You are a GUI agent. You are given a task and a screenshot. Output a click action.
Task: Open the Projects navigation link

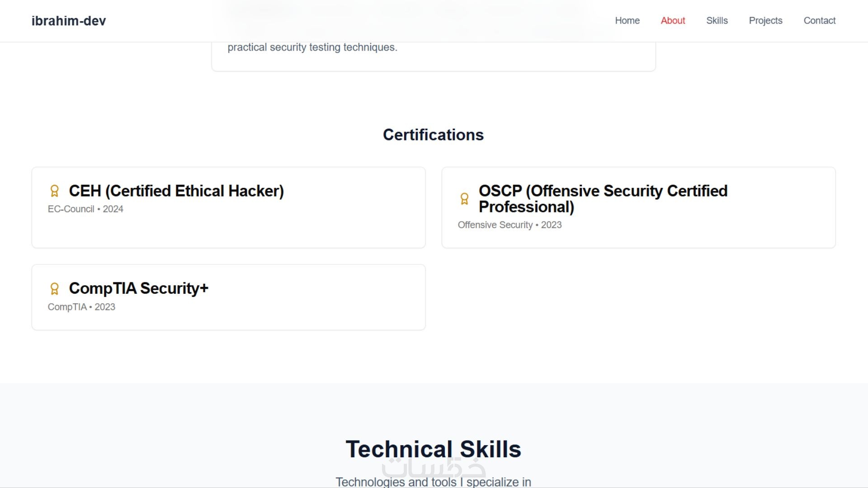click(x=765, y=21)
